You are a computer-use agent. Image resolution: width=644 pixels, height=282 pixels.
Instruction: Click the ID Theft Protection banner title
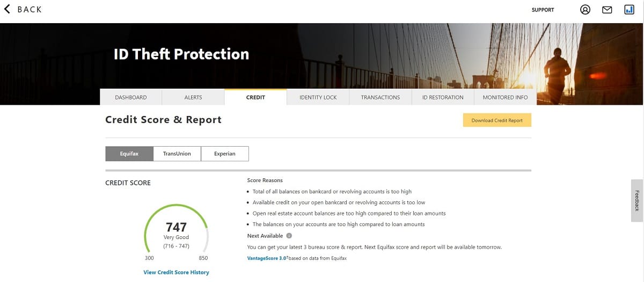181,54
